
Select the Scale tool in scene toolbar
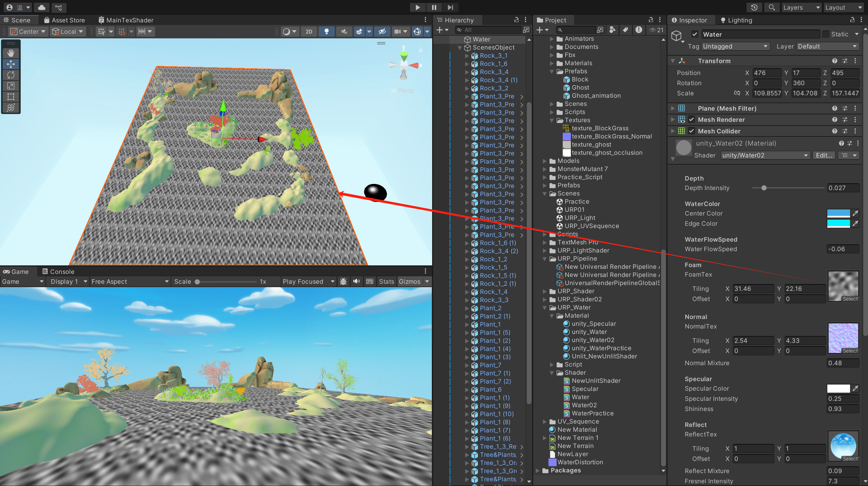11,86
